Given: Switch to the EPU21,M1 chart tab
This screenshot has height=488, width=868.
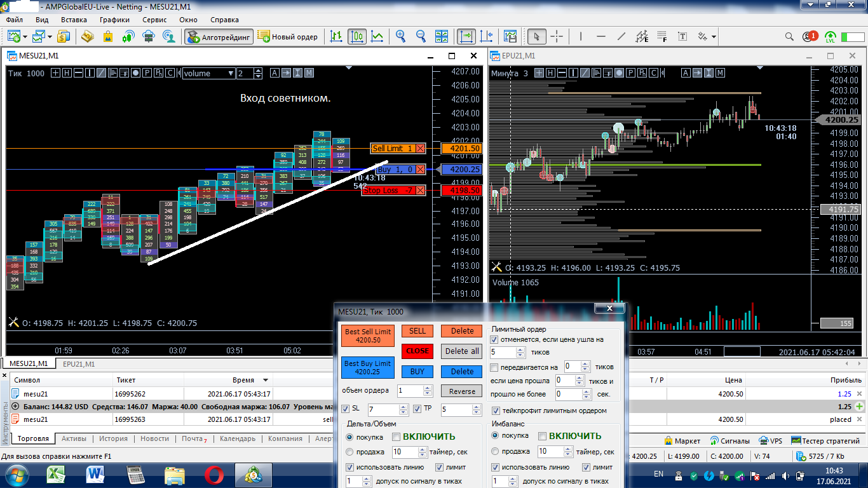Looking at the screenshot, I should 79,364.
